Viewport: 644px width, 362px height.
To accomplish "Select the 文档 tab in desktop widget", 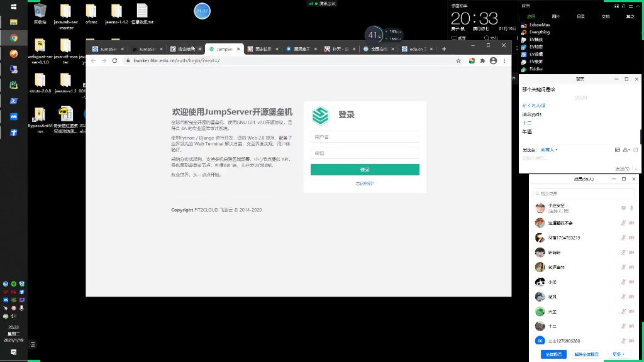I will pos(606,16).
